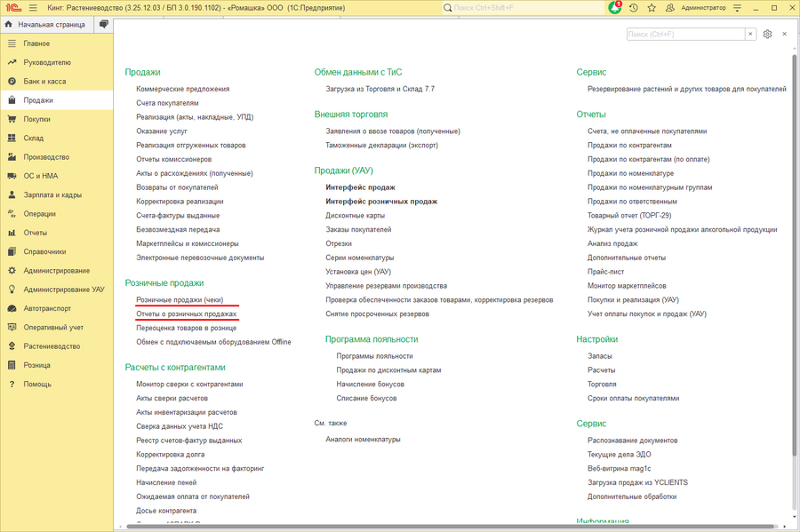Click the ОС и НМА truck icon

[x=12, y=176]
